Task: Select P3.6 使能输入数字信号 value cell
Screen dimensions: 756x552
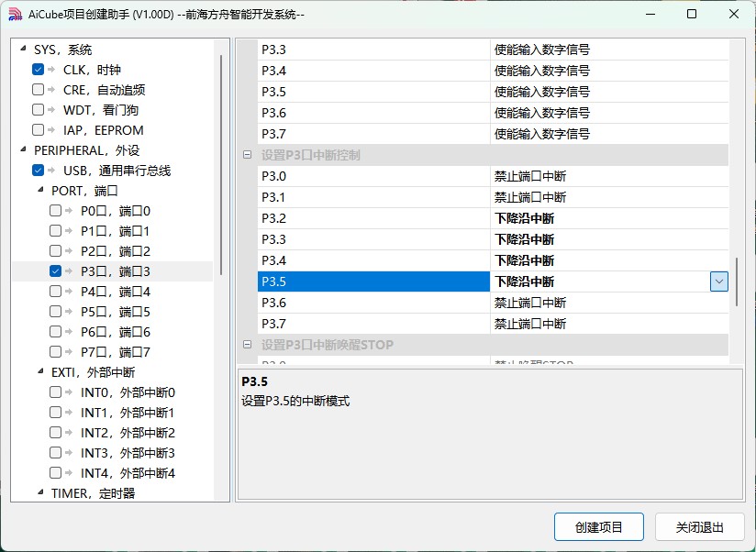Action: tap(609, 113)
